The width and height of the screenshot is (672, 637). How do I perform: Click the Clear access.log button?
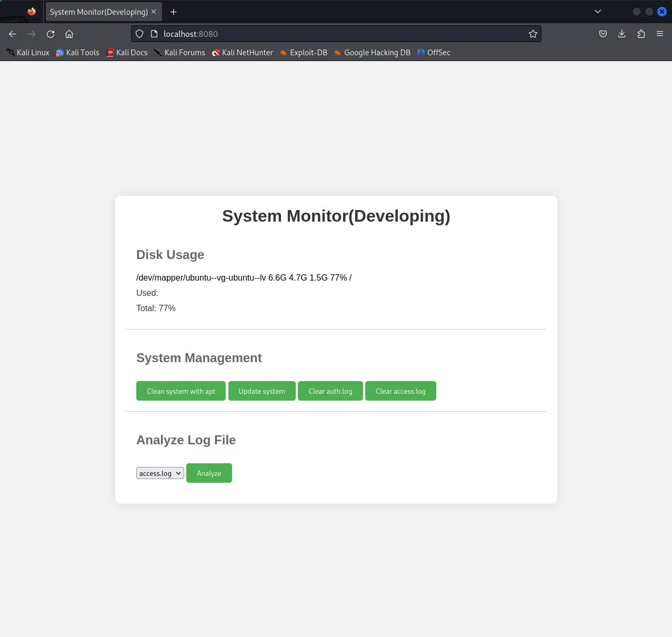tap(400, 391)
